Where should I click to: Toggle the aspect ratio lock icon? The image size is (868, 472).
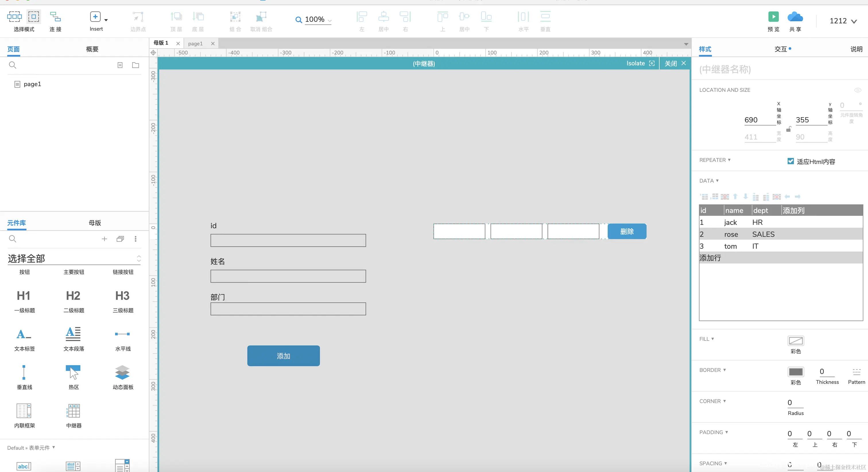[788, 129]
